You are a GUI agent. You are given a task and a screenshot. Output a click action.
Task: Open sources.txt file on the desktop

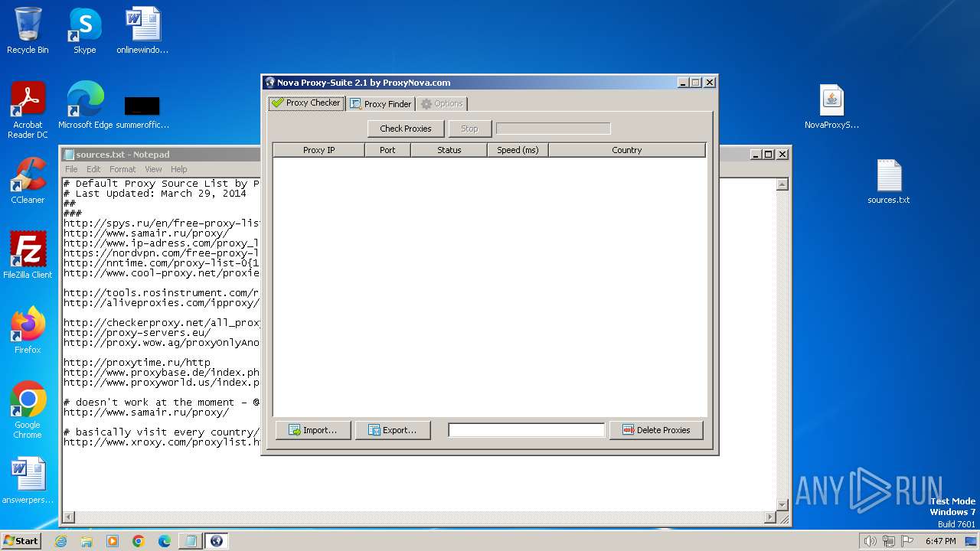(x=889, y=181)
